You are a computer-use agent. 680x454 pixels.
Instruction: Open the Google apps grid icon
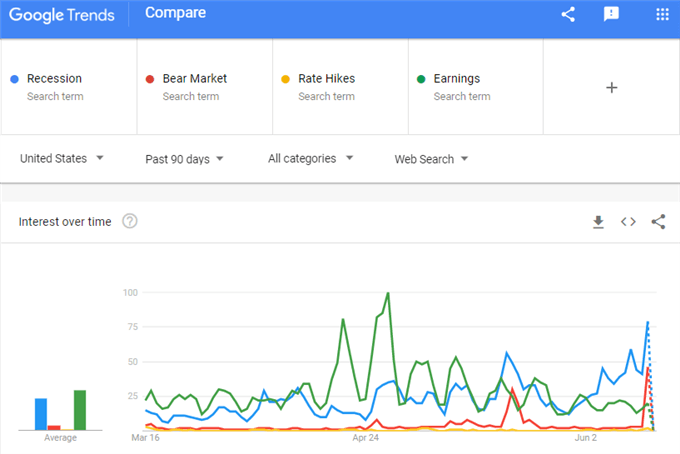[662, 14]
